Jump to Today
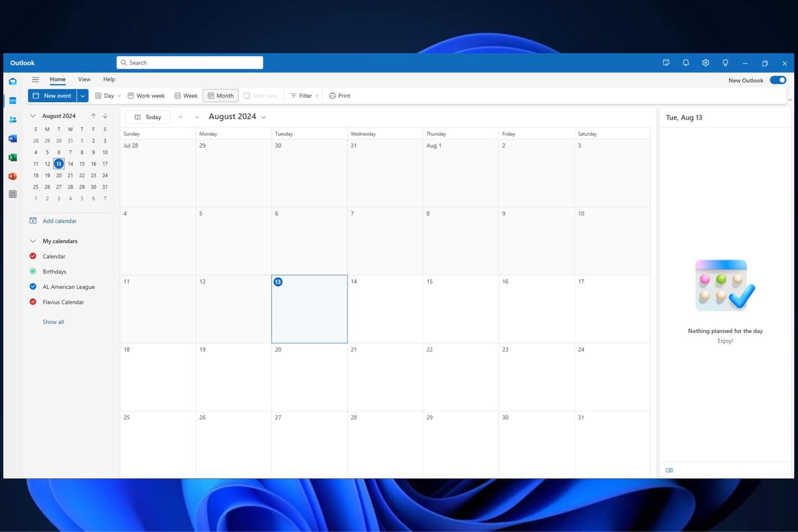798x532 pixels. (148, 117)
